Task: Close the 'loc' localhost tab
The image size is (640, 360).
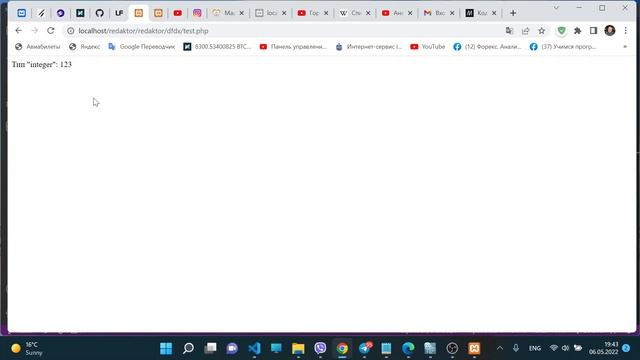Action: tap(284, 13)
